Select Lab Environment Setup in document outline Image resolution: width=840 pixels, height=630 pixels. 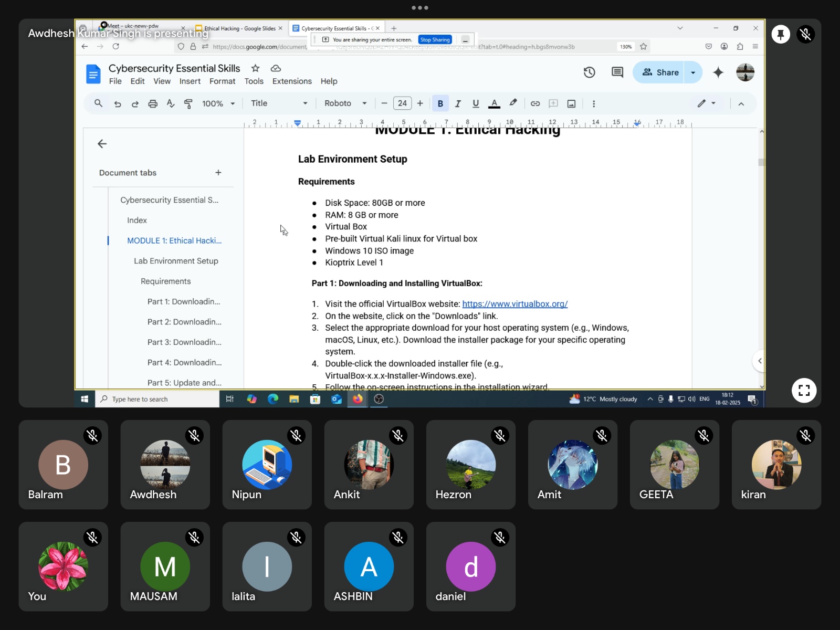coord(176,261)
